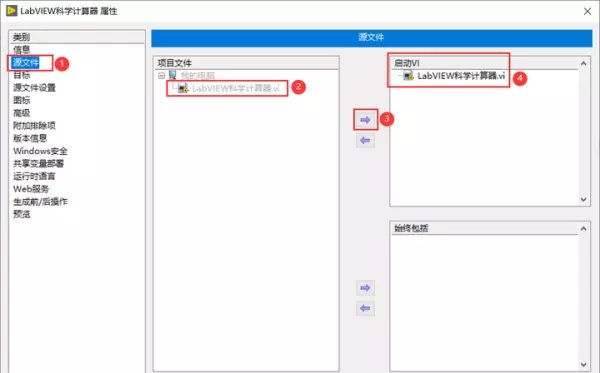Open the 版本信息 category
The height and width of the screenshot is (373, 600).
pos(30,138)
